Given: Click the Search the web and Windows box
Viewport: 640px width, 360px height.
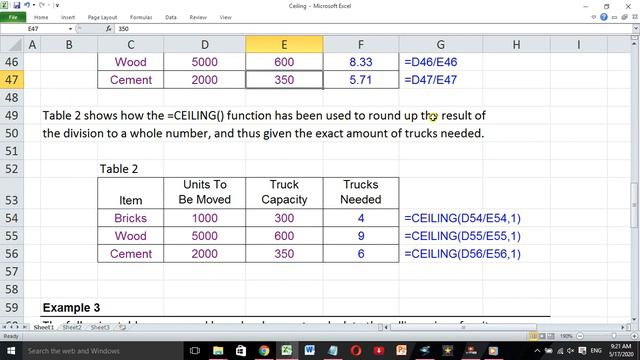Looking at the screenshot, I should point(102,351).
